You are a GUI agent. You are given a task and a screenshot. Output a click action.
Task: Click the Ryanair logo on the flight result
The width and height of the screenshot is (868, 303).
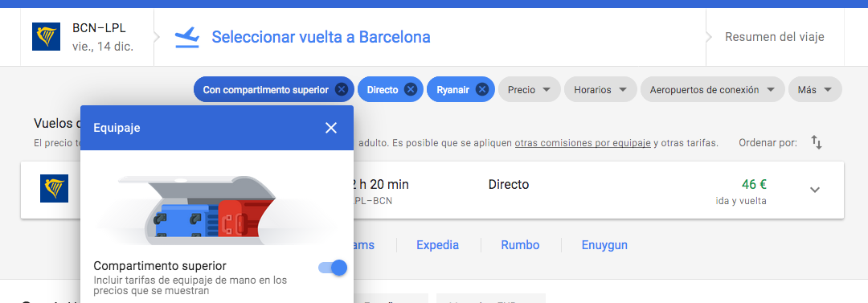55,188
